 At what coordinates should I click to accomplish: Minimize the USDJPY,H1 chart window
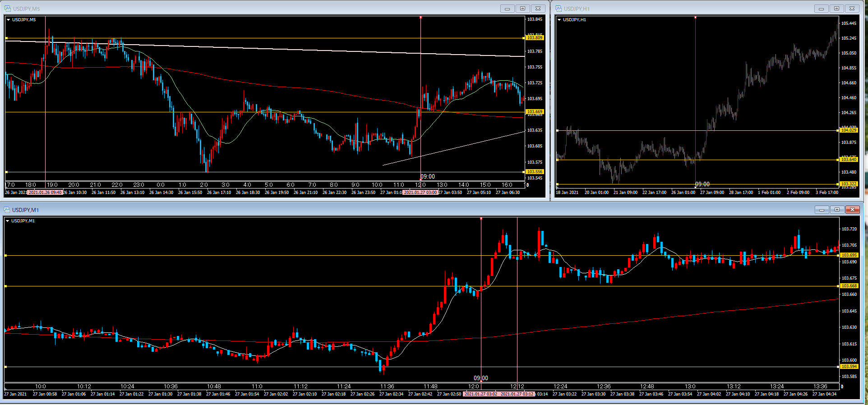coord(821,9)
